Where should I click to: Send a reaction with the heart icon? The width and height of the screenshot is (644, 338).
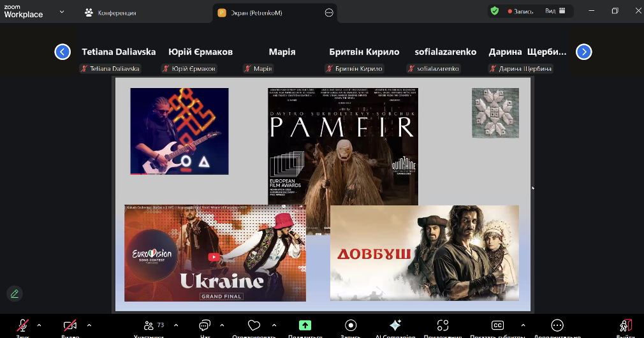(x=254, y=326)
